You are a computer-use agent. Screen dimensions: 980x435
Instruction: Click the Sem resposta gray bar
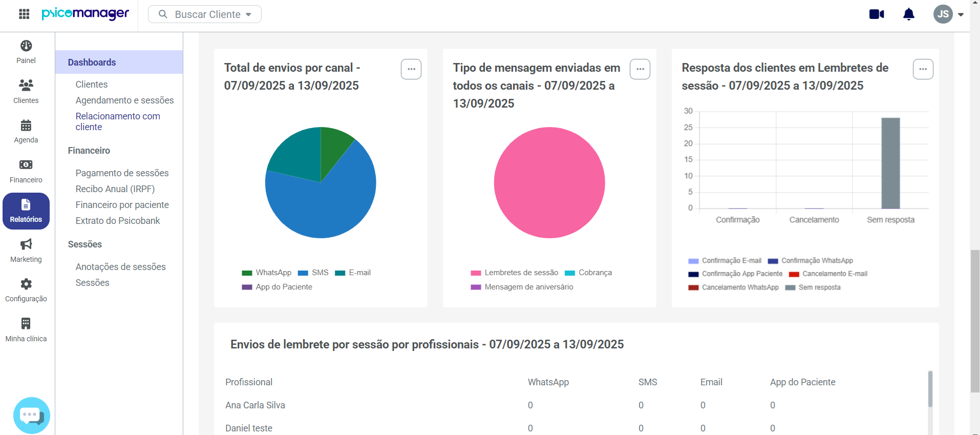click(x=890, y=163)
